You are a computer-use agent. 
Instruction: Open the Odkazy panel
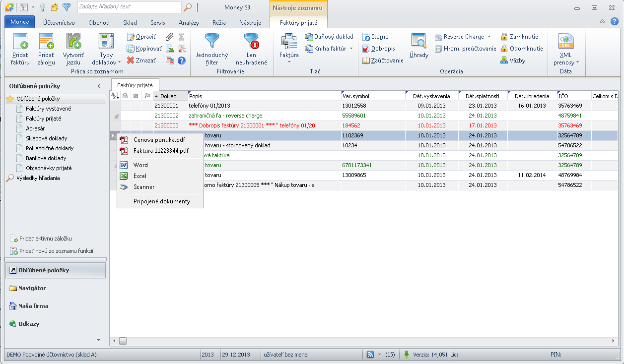55,324
